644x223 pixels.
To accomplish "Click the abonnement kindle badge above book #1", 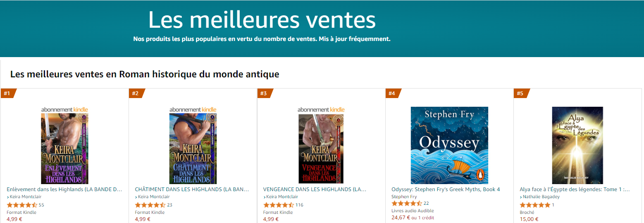I will [64, 110].
